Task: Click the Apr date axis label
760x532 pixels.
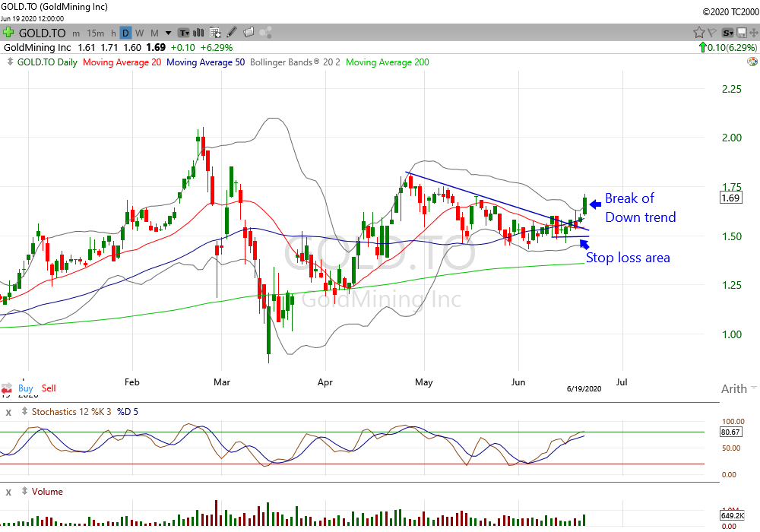Action: (325, 382)
